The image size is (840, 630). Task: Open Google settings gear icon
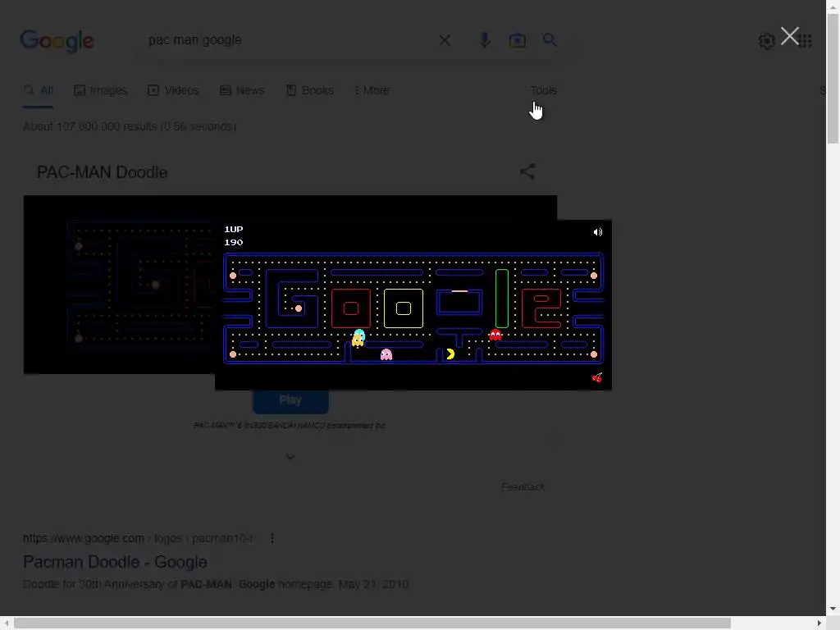pyautogui.click(x=767, y=41)
